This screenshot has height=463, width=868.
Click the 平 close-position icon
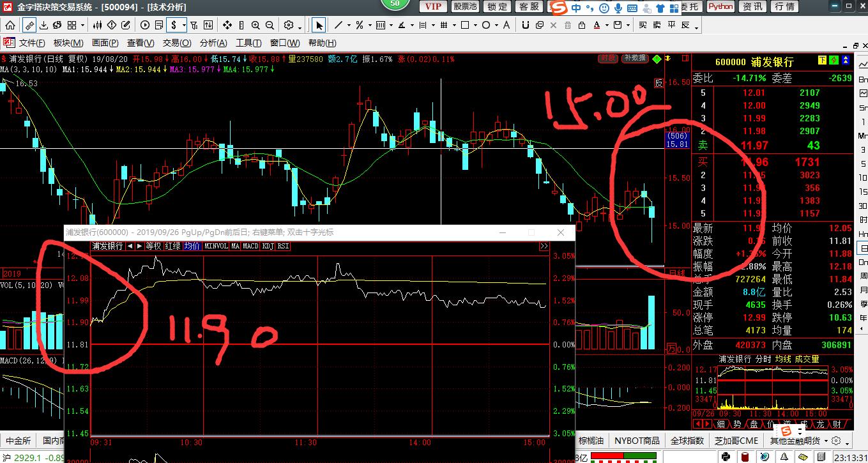coord(671,25)
